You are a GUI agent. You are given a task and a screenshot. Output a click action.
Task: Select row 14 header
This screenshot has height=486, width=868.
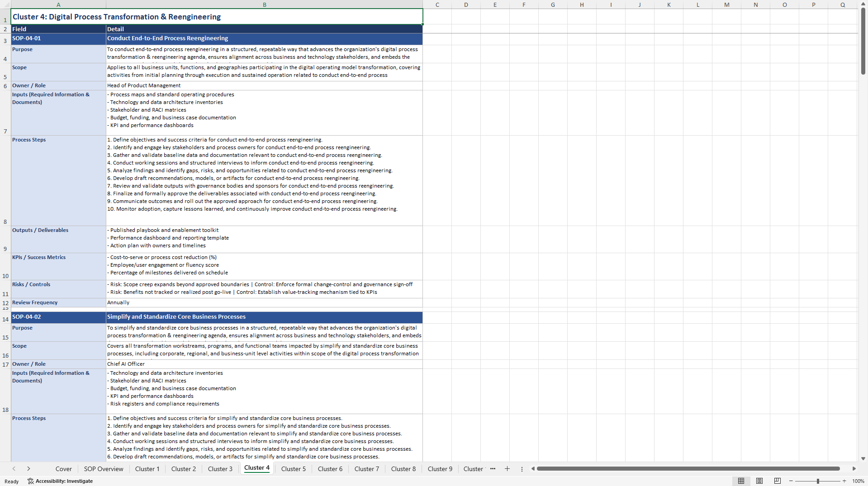(5, 317)
